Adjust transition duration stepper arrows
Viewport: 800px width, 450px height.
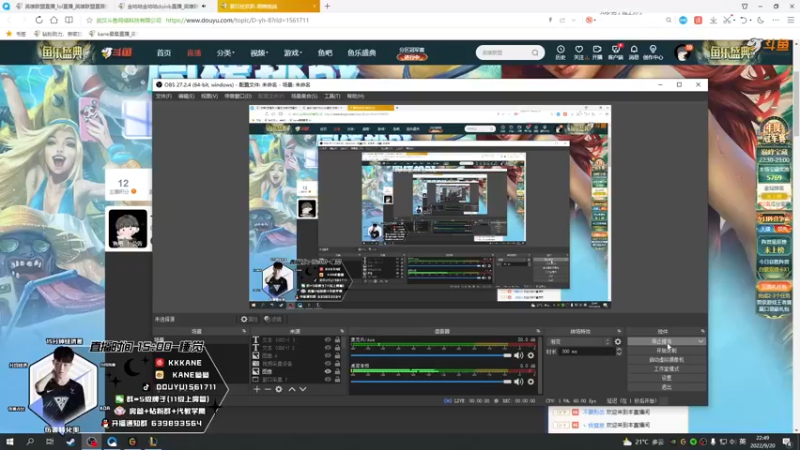[619, 352]
